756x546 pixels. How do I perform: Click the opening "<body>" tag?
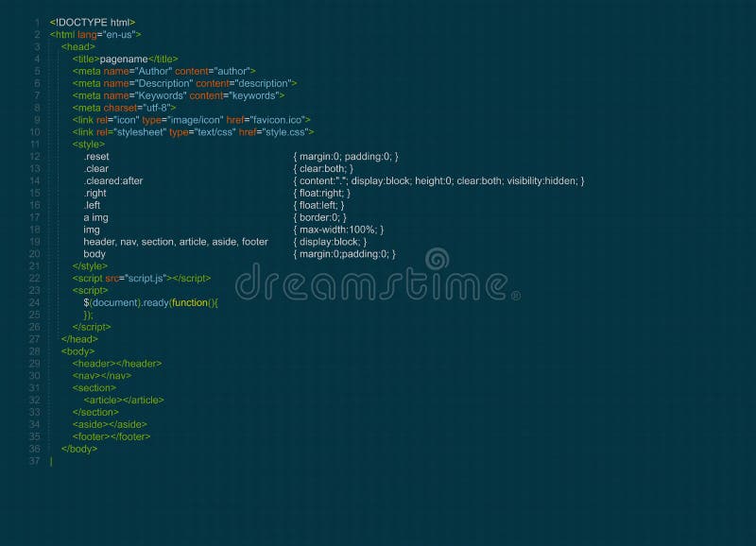pyautogui.click(x=78, y=351)
